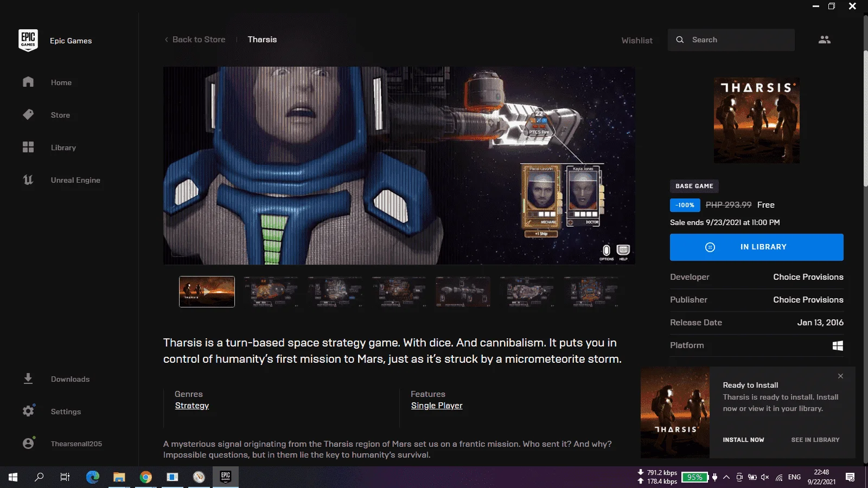Open Google Chrome from the taskbar

coord(146,477)
